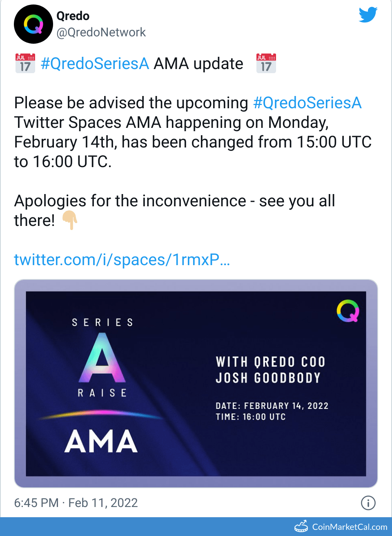Screen dimensions: 392x536
Task: Click the 'Date: February 14, 2022' banner line
Action: click(272, 406)
